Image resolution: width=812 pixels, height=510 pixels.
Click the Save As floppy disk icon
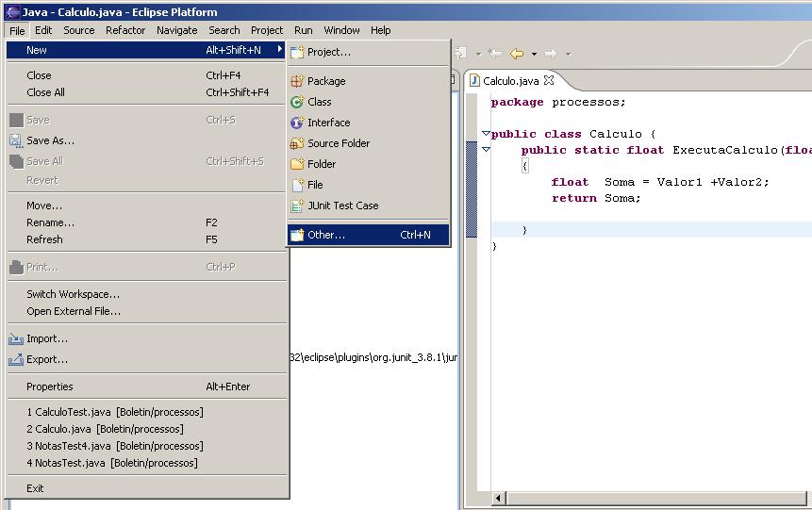(x=16, y=140)
